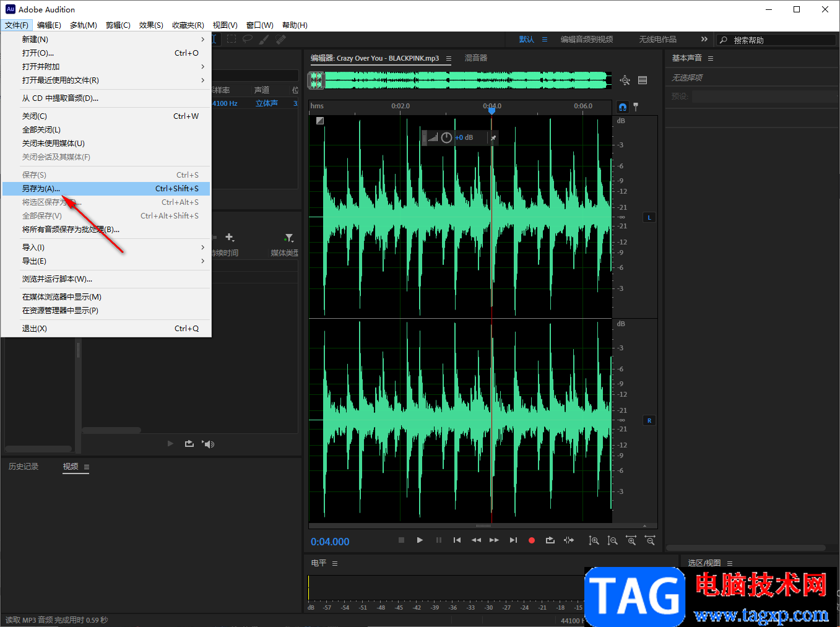Pin the HUD volume overlay
The height and width of the screenshot is (627, 840).
tap(493, 137)
